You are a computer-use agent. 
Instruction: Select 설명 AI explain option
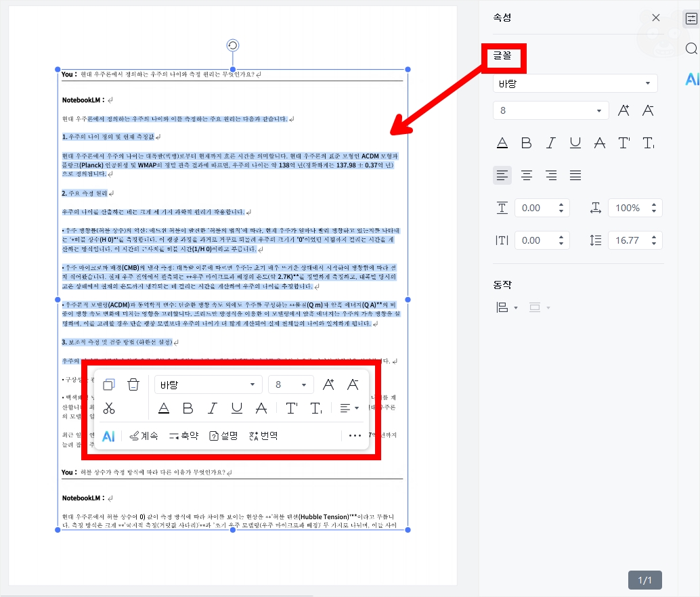point(223,436)
